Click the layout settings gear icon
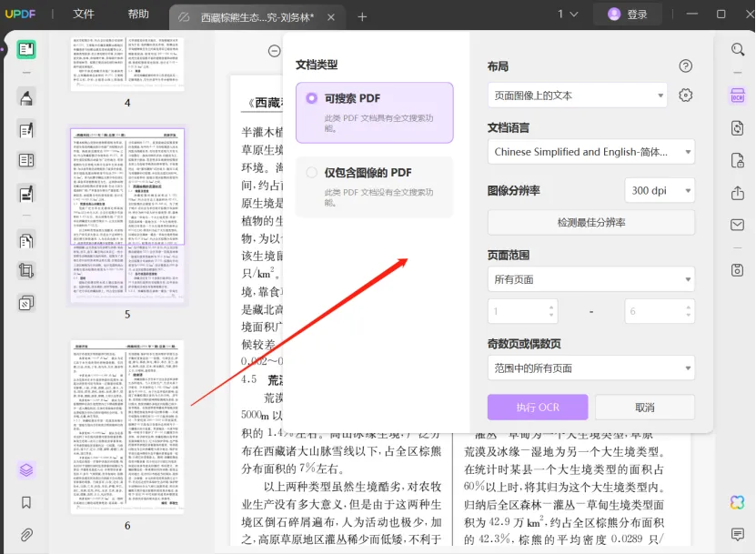756x554 pixels. point(686,96)
